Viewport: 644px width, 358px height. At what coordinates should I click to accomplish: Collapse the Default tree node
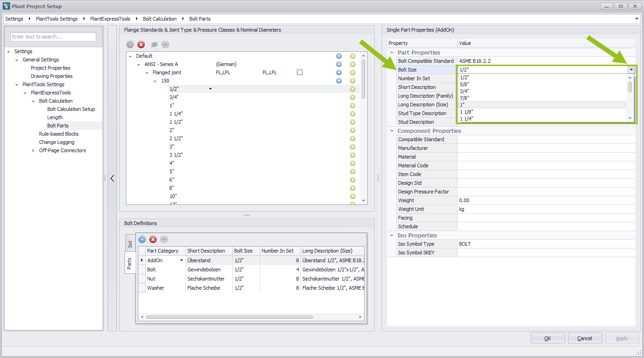click(x=130, y=56)
